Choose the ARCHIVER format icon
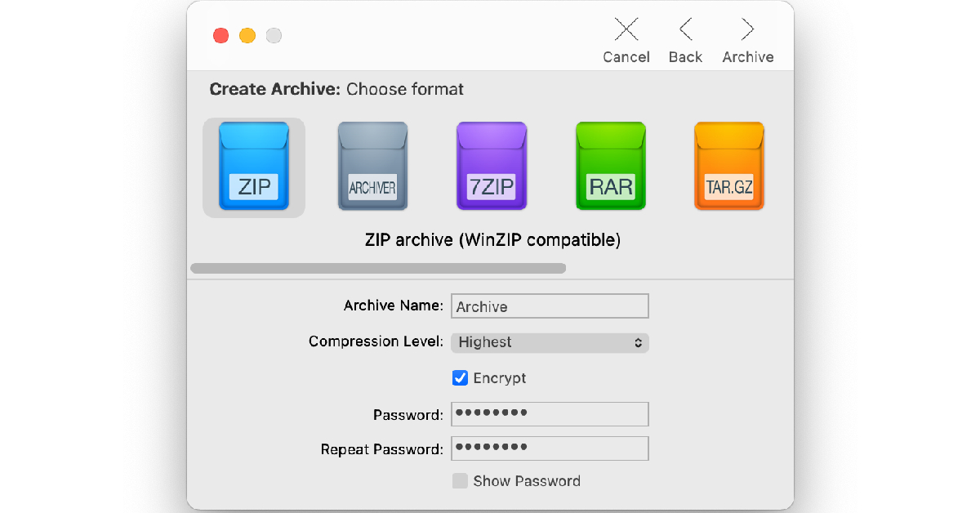The height and width of the screenshot is (513, 980). 372,167
